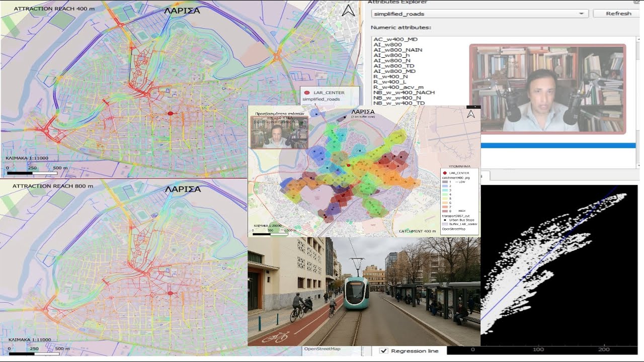644x362 pixels.
Task: Select the AI_w800 attribute row
Action: [387, 45]
